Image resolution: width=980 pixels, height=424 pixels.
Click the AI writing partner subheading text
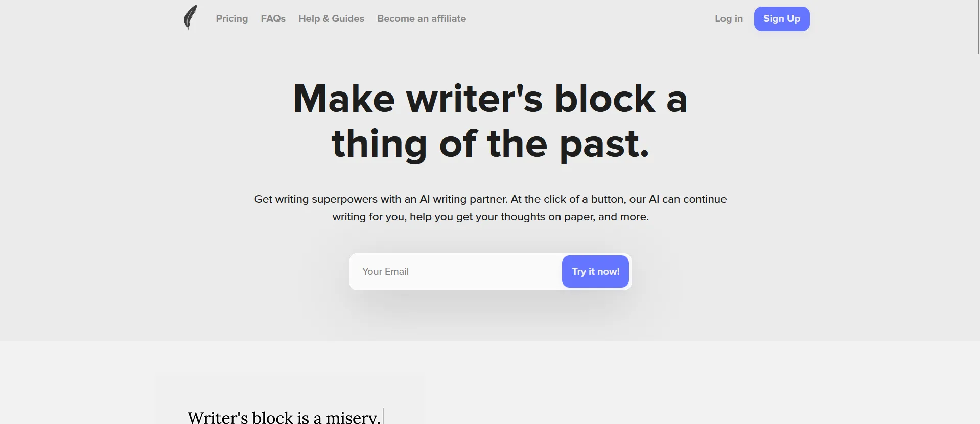[489, 208]
